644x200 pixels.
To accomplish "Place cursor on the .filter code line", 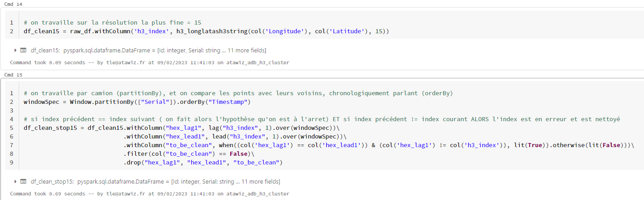I will [x=182, y=154].
